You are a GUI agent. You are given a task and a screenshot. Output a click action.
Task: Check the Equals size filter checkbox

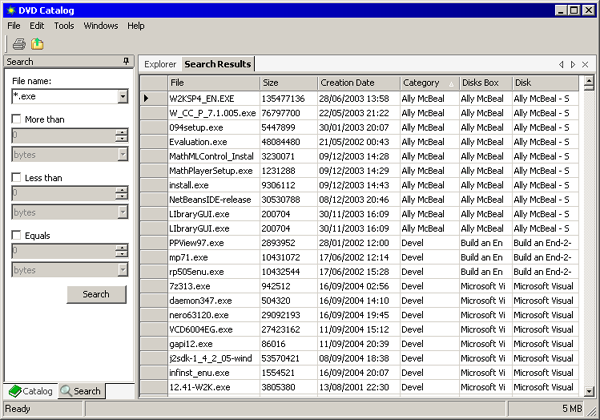pyautogui.click(x=15, y=235)
